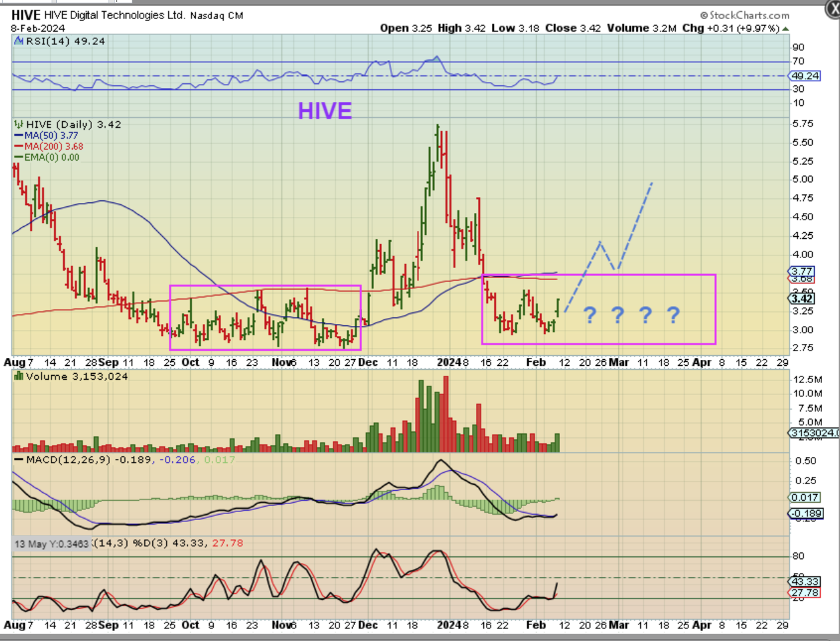This screenshot has width=840, height=641.
Task: Click the Feb label on the bottom date axis
Action: click(x=536, y=625)
